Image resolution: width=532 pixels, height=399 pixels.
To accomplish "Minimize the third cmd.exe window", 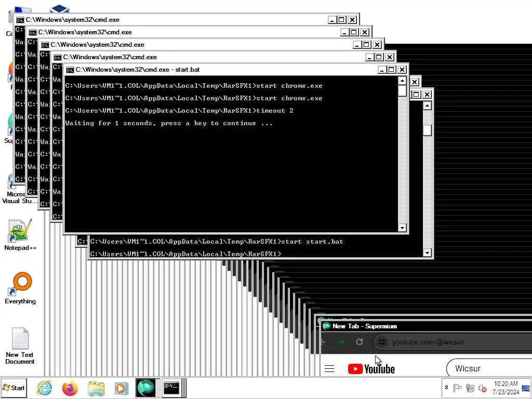I will coord(357,45).
